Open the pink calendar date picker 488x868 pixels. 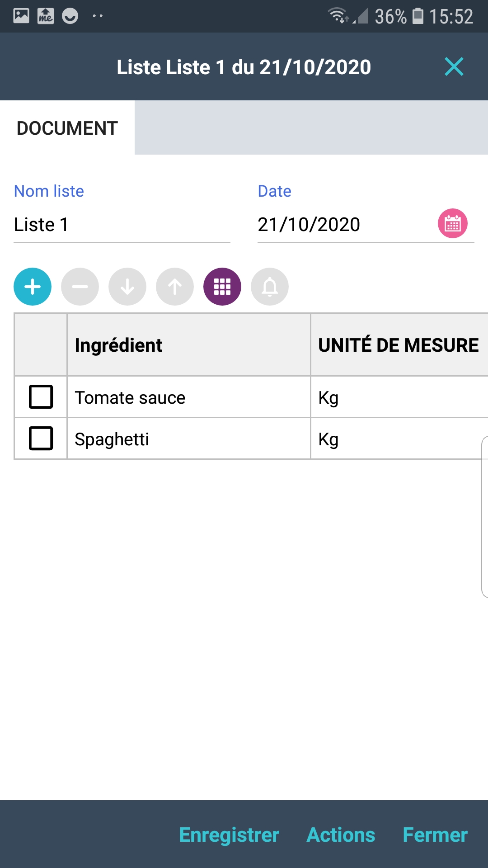(452, 223)
